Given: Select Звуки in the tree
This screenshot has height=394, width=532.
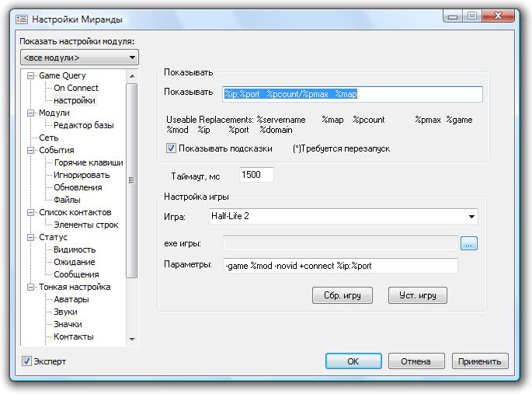Looking at the screenshot, I should coord(65,312).
